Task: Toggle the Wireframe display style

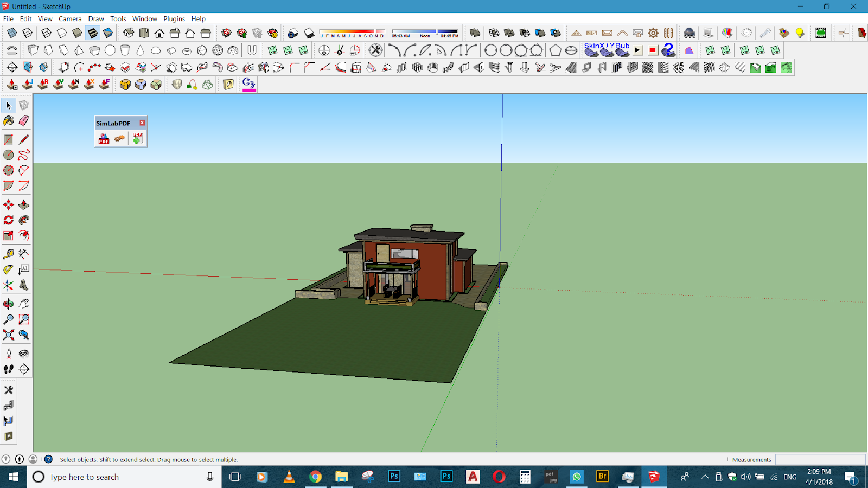Action: click(46, 33)
